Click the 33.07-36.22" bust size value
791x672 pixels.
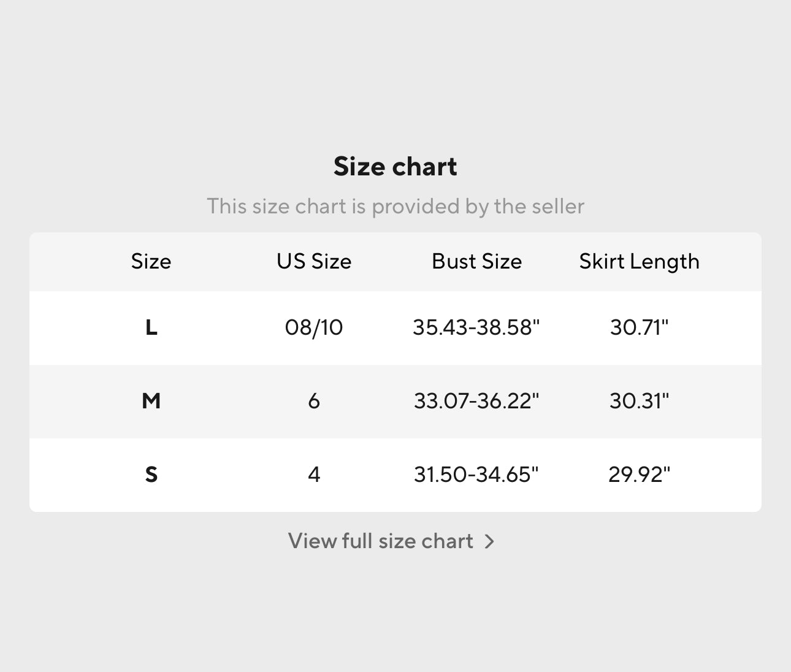[x=476, y=401]
